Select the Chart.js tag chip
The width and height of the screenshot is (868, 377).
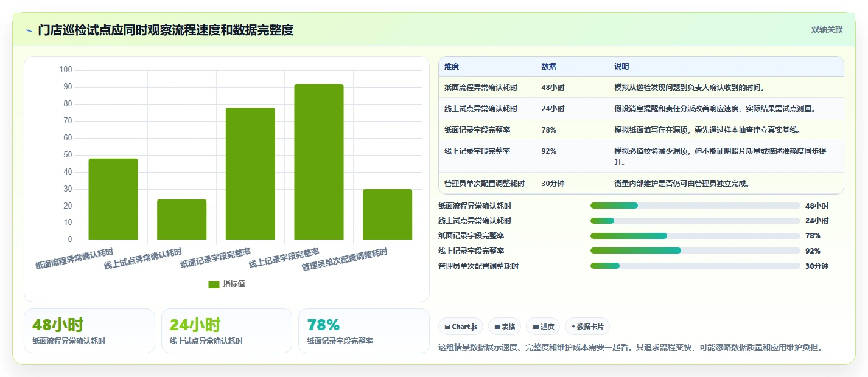pyautogui.click(x=461, y=327)
